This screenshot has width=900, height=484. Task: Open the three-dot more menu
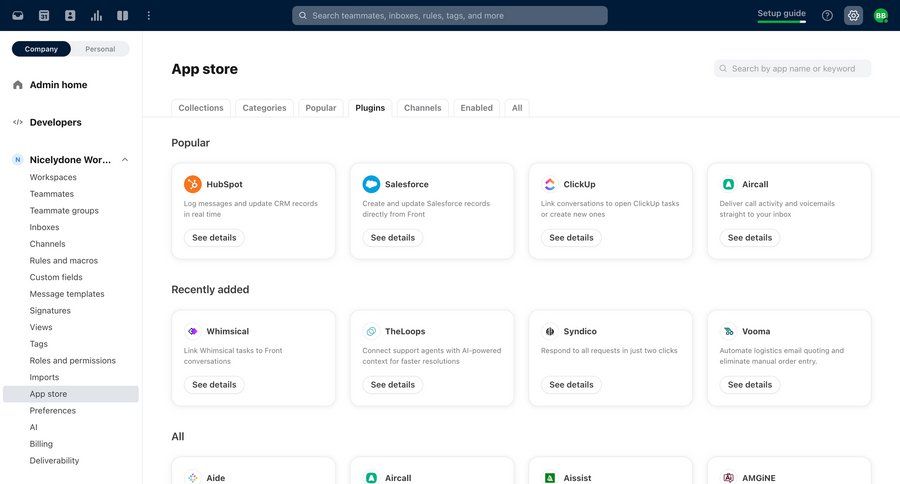coord(149,16)
